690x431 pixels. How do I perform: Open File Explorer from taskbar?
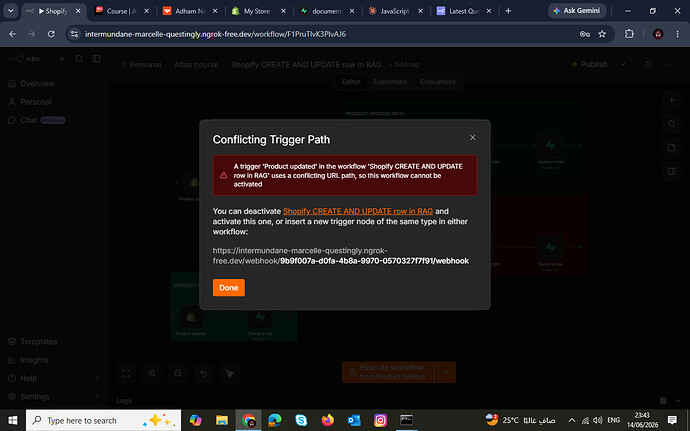[222, 420]
